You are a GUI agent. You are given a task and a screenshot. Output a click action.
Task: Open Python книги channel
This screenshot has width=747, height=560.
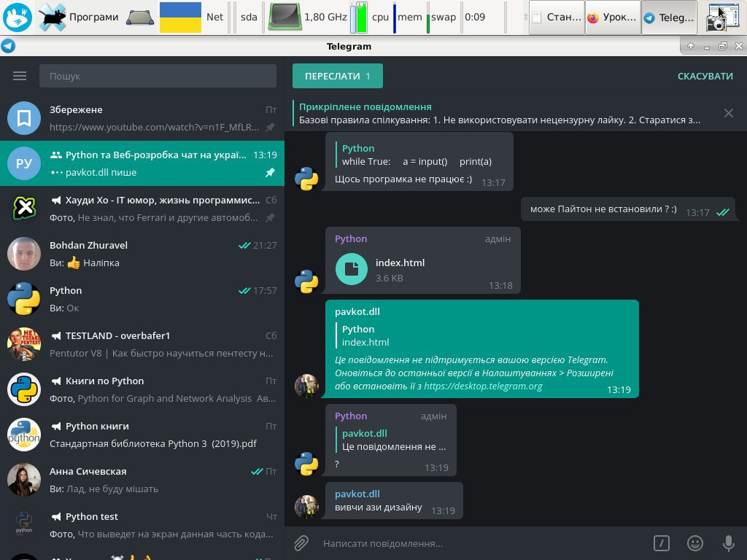tap(142, 435)
